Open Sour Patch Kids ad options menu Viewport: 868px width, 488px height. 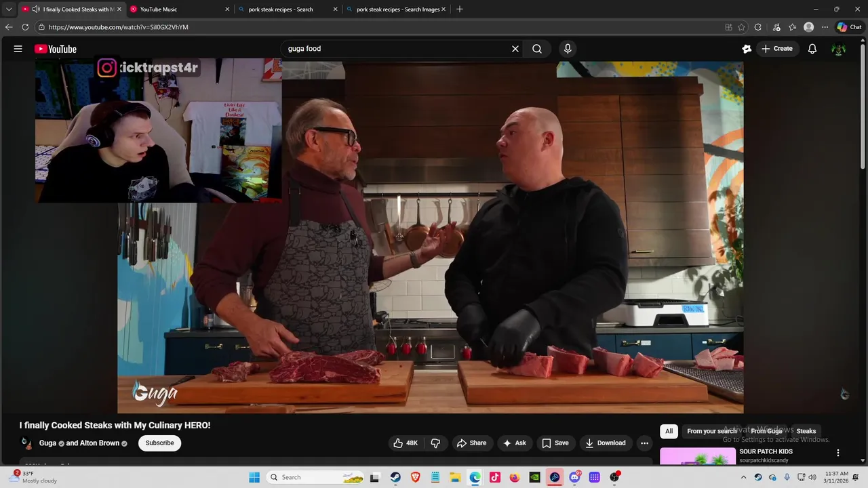pyautogui.click(x=838, y=452)
